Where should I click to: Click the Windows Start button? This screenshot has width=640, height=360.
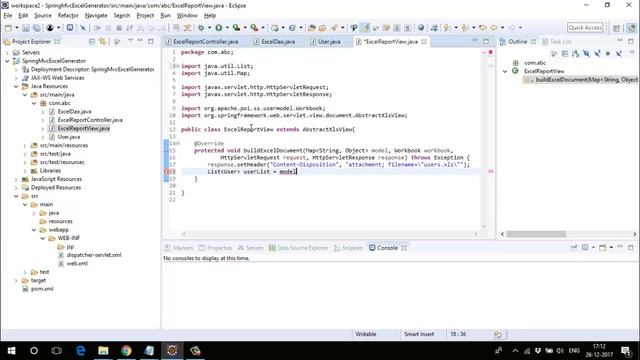click(11, 351)
